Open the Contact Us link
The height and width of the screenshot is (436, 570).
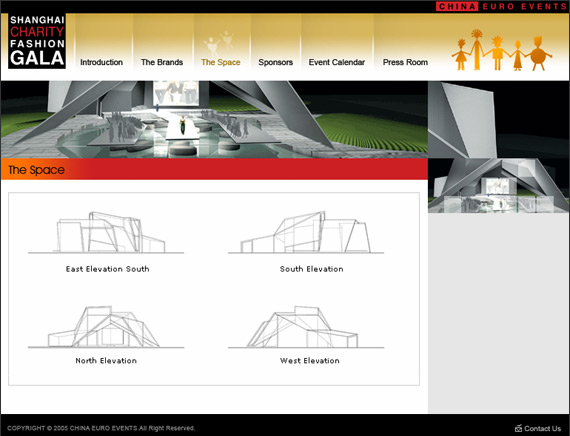542,428
